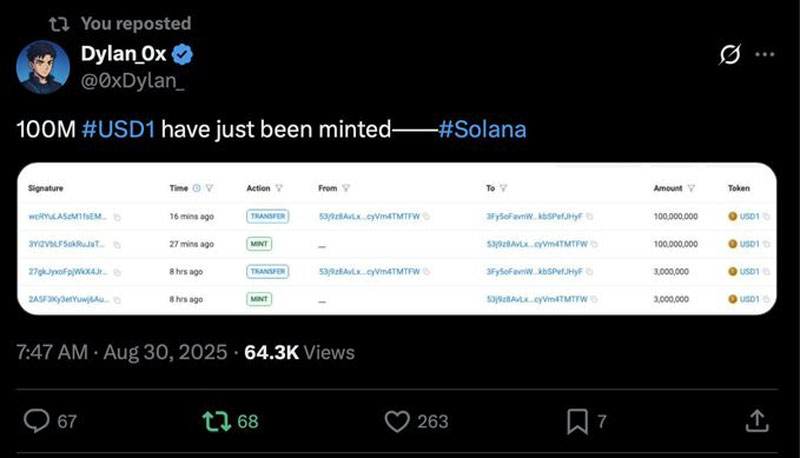Image resolution: width=800 pixels, height=458 pixels.
Task: Open the #Solana hashtag
Action: click(x=482, y=130)
